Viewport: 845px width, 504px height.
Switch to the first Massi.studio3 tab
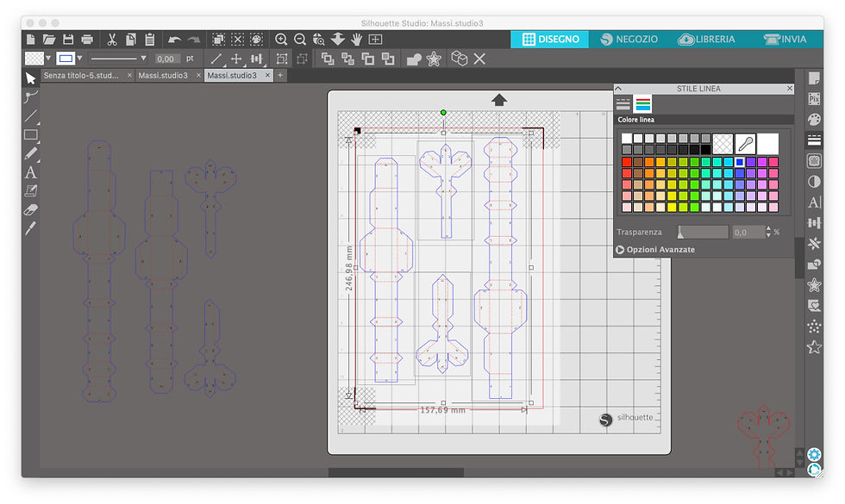pyautogui.click(x=163, y=76)
